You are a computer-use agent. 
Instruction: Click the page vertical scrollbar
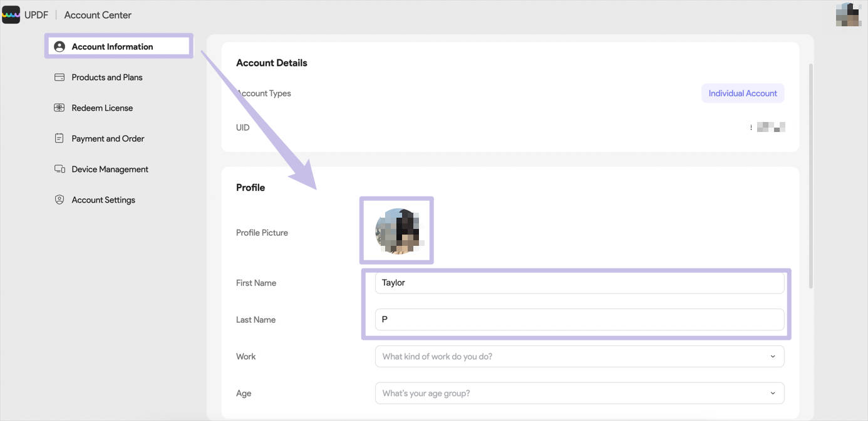811,175
